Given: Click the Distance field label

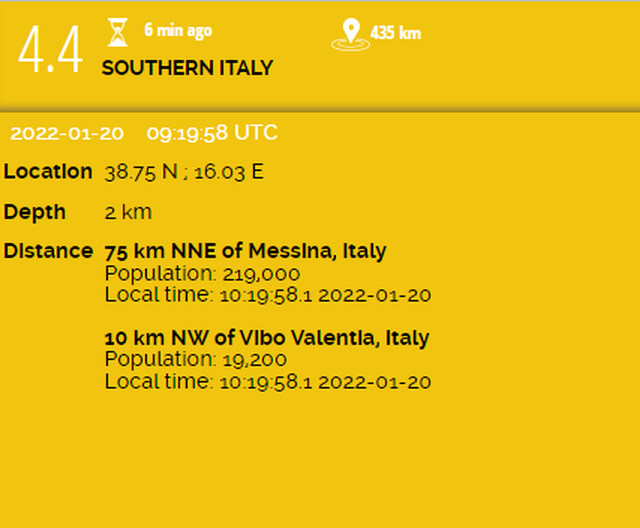Looking at the screenshot, I should pyautogui.click(x=48, y=250).
